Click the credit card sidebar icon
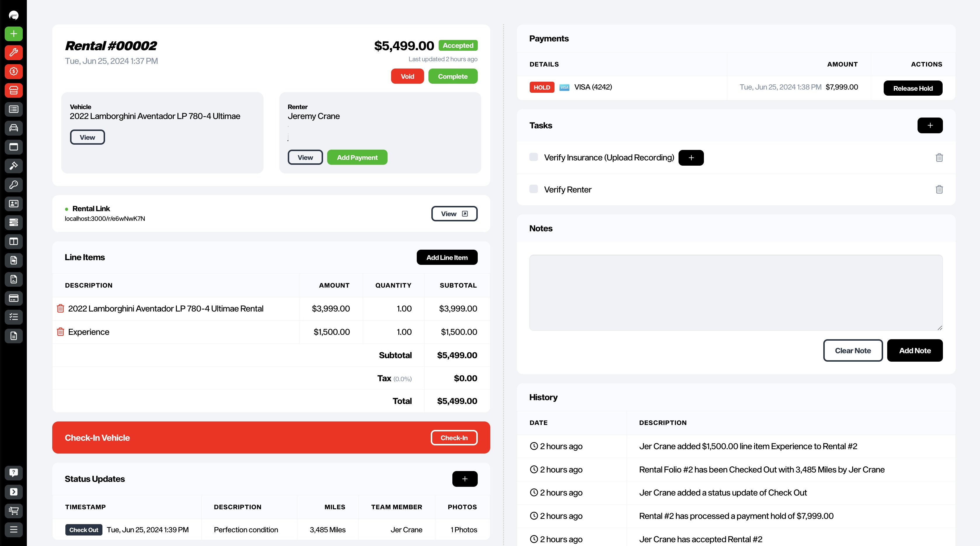 [x=14, y=298]
